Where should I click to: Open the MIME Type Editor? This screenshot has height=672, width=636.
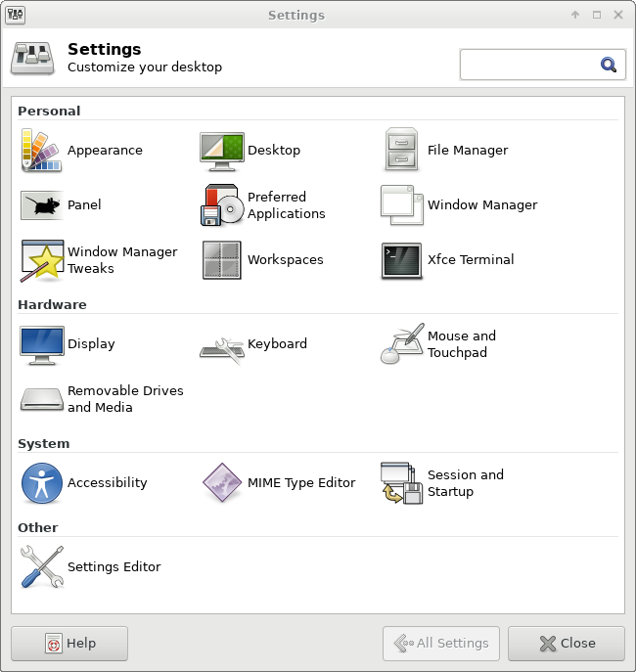coord(278,482)
